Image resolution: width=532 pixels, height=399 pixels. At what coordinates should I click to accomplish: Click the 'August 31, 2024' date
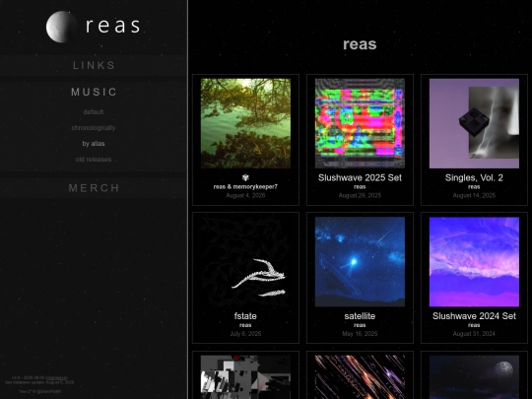(x=474, y=334)
